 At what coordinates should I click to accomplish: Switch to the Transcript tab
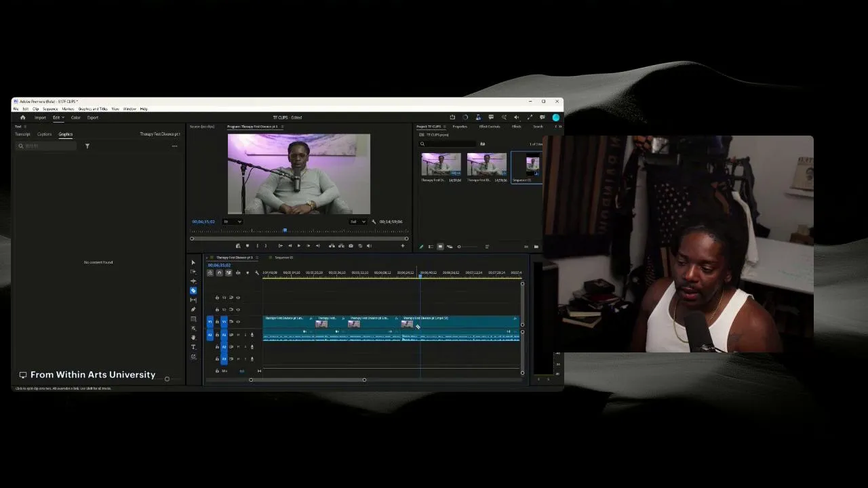click(x=22, y=134)
